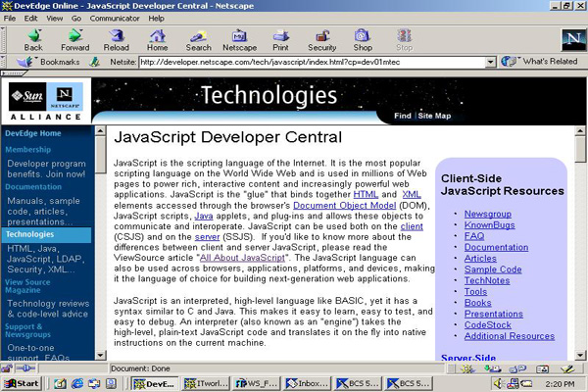Click inside the Netsite URL field
This screenshot has width=588, height=392.
coord(312,62)
